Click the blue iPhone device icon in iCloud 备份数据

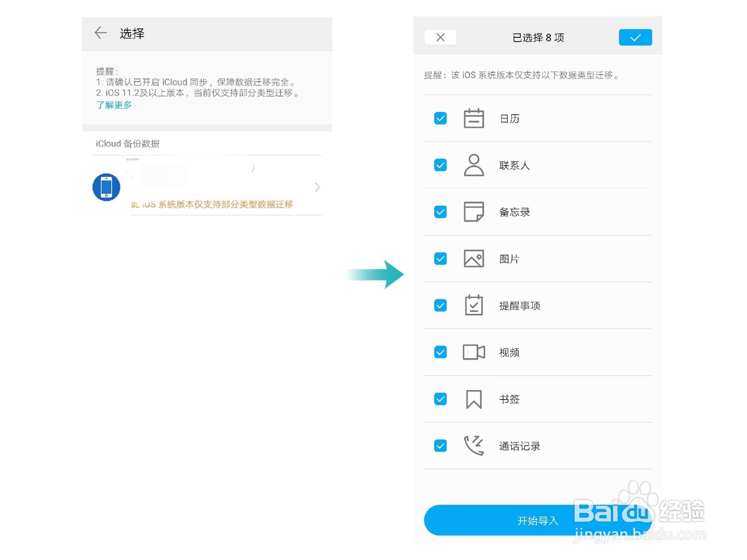pos(106,187)
